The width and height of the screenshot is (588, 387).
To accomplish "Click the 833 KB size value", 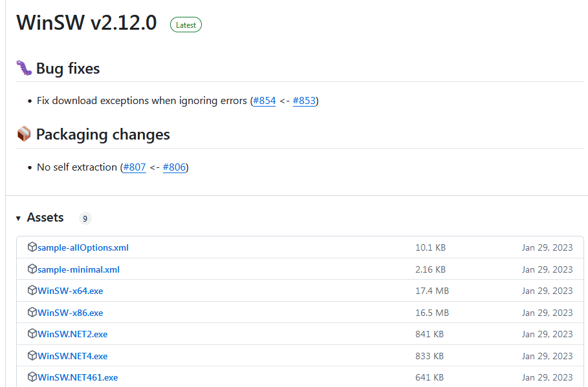I will pos(430,355).
